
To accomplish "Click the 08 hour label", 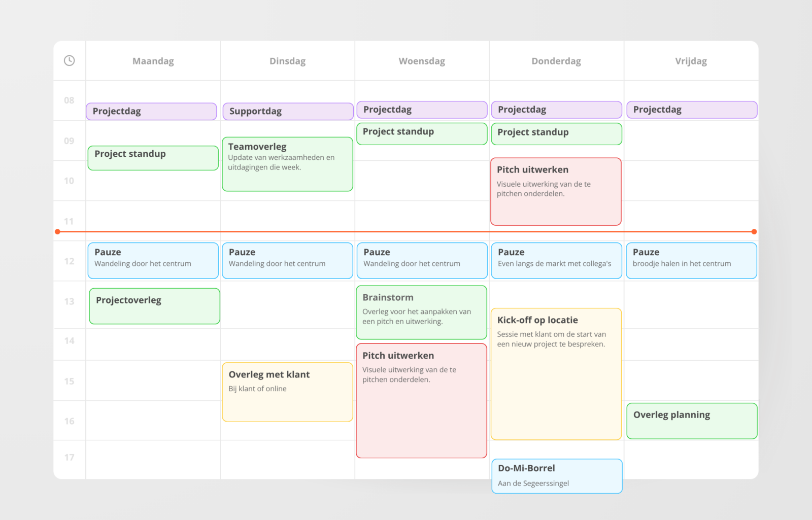I will [69, 100].
